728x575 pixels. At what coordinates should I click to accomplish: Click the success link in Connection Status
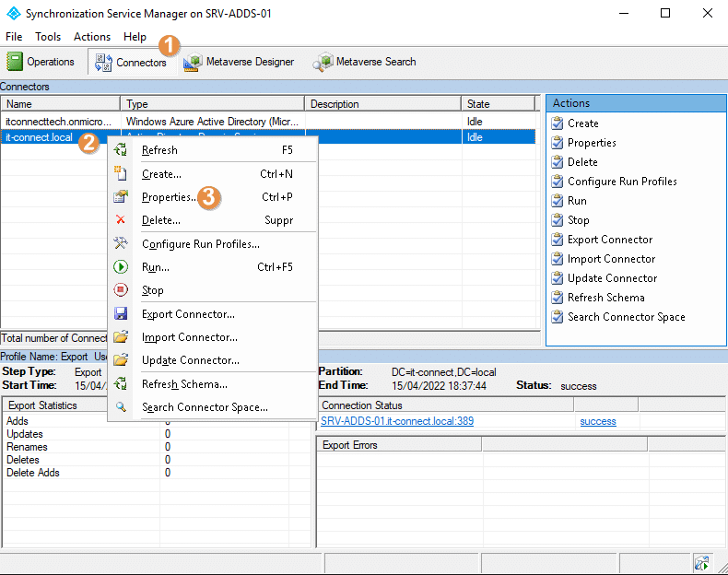598,421
